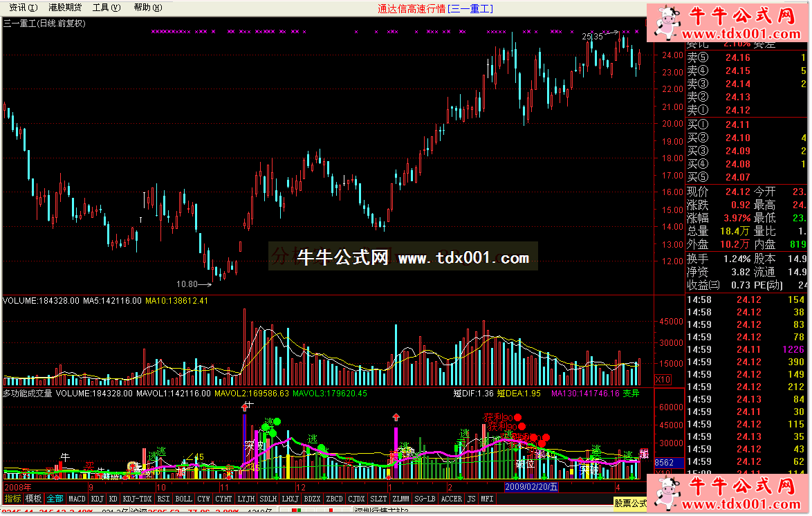Click the 现价 24.12 quote value
Viewport: 812px width, 516px height.
click(737, 192)
